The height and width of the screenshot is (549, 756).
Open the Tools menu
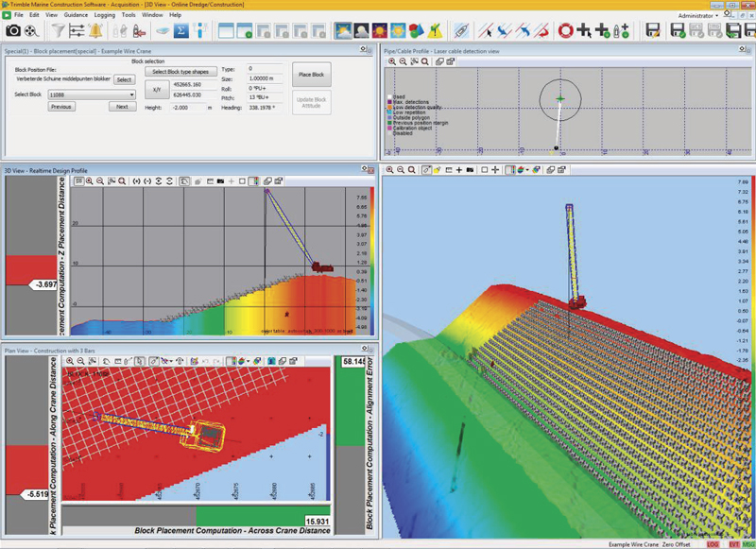click(x=129, y=15)
